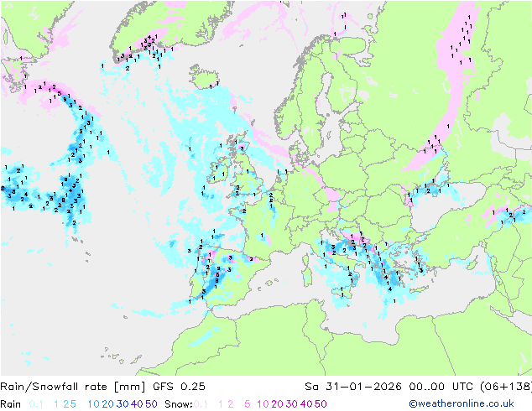This screenshot has width=532, height=411.
Task: Select the magenta snow legend value 20
Action: pyautogui.click(x=277, y=404)
